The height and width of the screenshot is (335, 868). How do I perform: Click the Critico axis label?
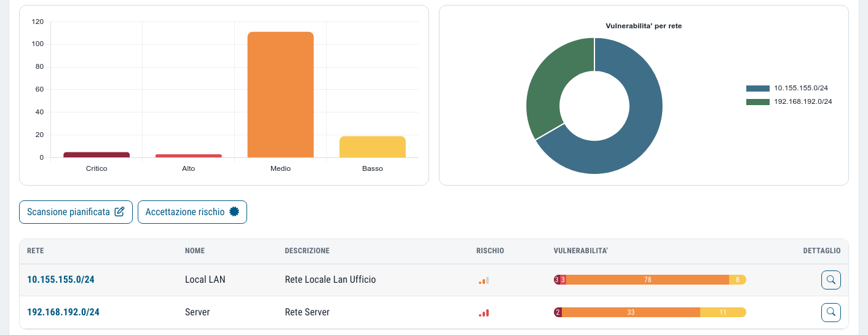(97, 168)
